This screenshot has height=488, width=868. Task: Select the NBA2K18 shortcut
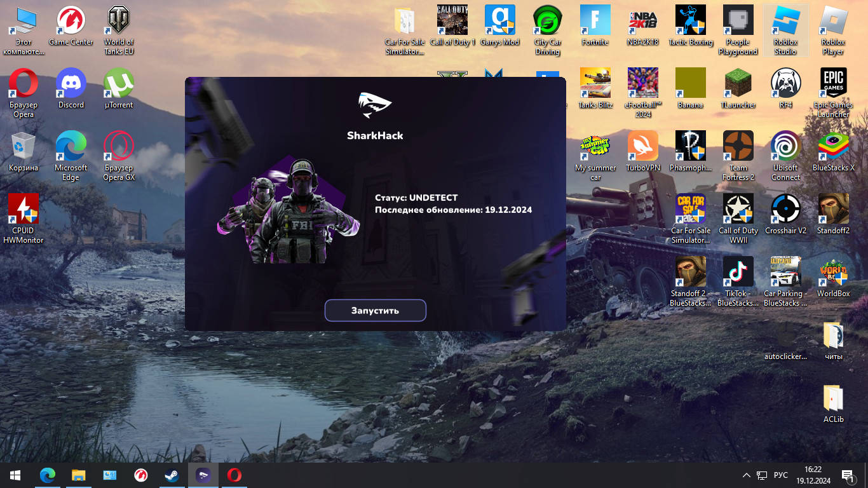tap(643, 26)
